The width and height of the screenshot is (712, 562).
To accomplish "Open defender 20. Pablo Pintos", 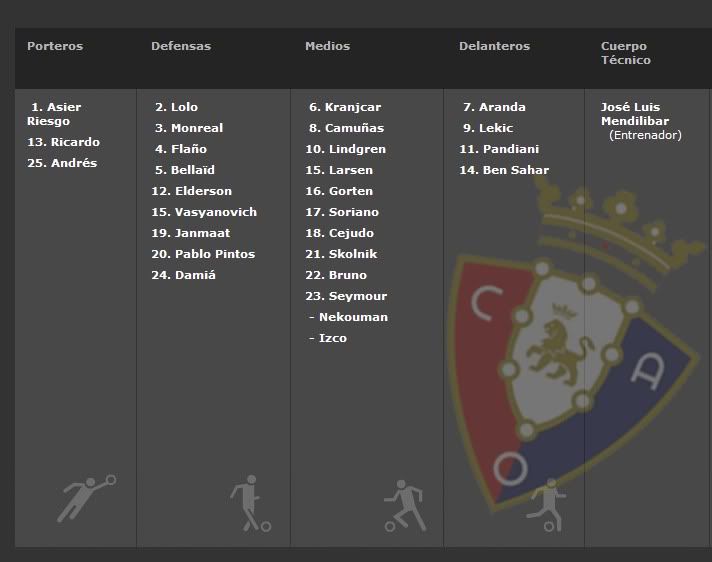I will 203,254.
